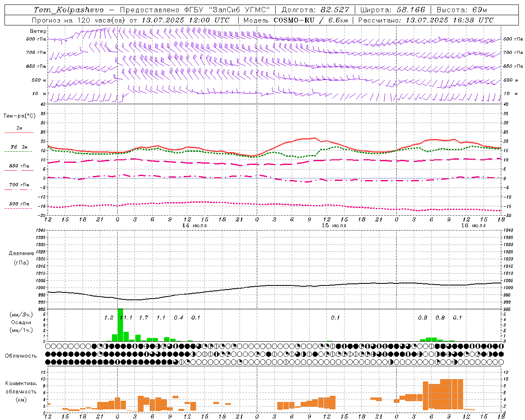Select the Прогноз на 120 часа(ов) text
Image resolution: width=525 pixels, height=420 pixels.
coord(79,20)
